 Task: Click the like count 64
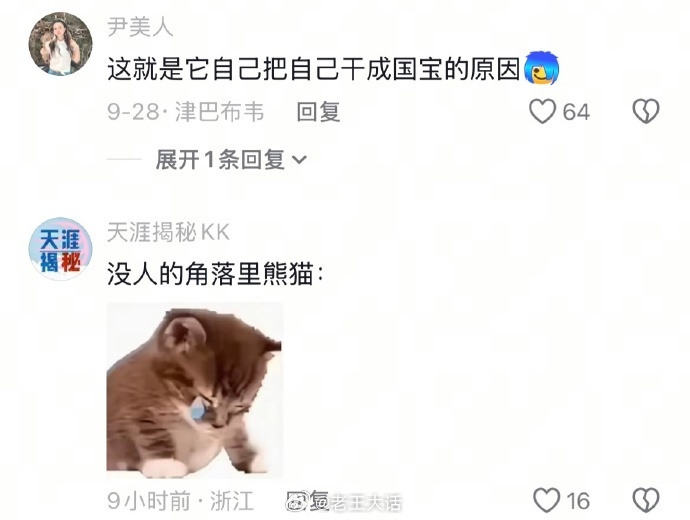(x=576, y=112)
